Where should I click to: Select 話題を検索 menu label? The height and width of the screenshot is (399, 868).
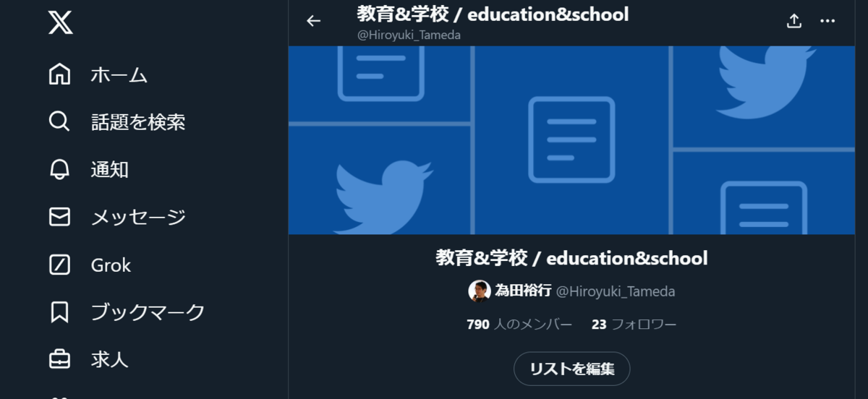[138, 122]
